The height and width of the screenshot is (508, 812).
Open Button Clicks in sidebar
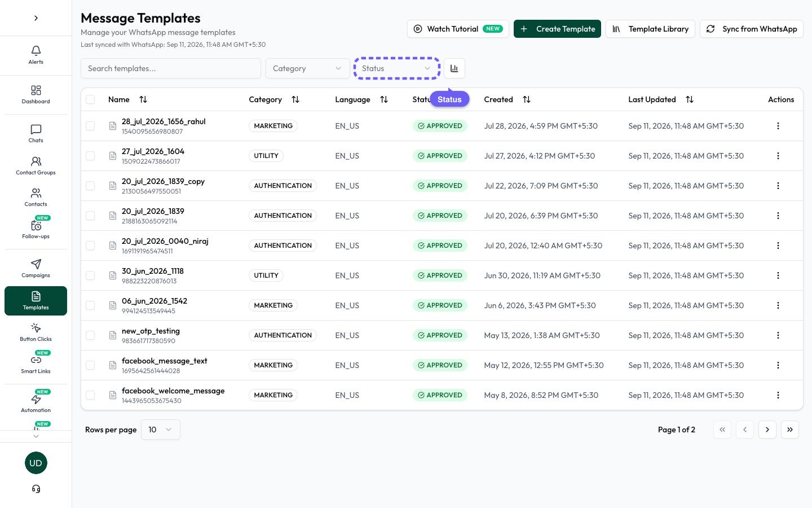(36, 332)
